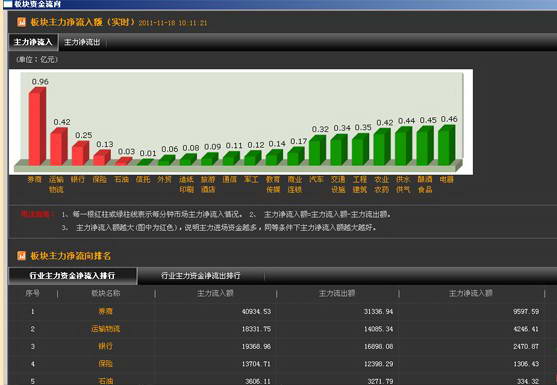
Task: Select the 18331.75 inflow cell
Action: (256, 329)
